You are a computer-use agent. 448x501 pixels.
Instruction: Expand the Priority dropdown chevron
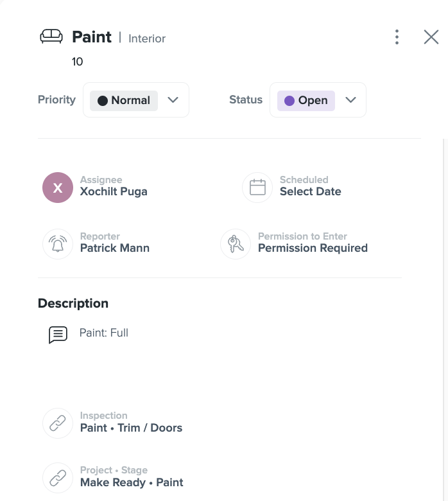click(x=173, y=100)
